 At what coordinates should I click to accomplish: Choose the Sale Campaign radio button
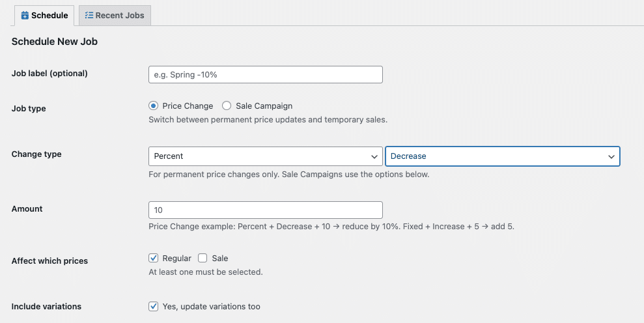tap(227, 105)
